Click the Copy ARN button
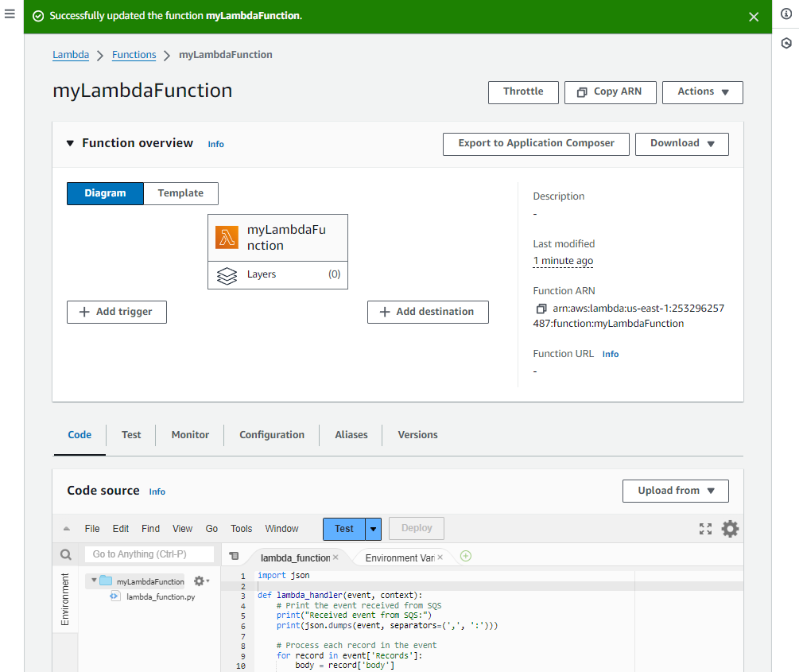This screenshot has width=799, height=672. click(610, 92)
